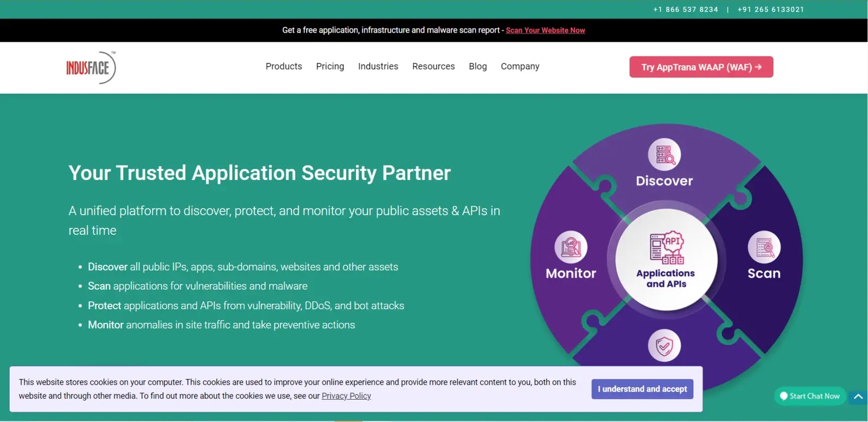Click the Monitor label in the wheel
868x422 pixels.
tap(571, 273)
